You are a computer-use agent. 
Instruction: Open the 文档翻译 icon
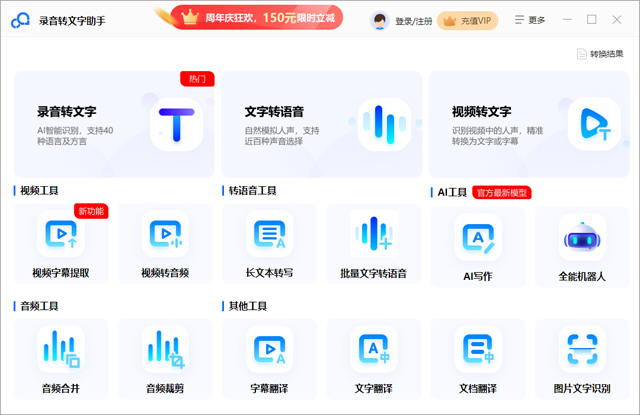tap(478, 349)
